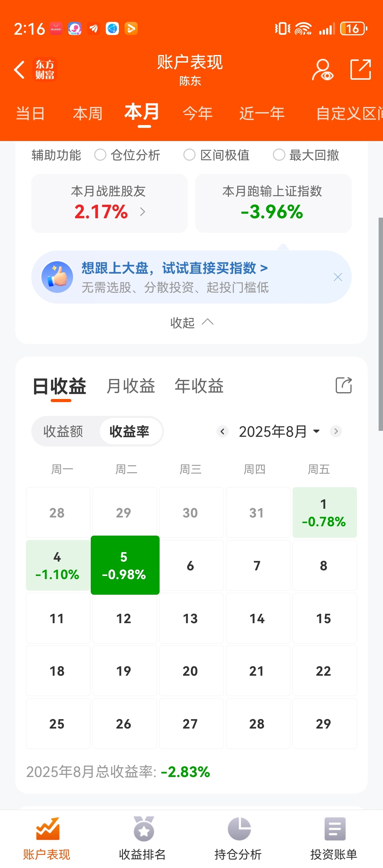The height and width of the screenshot is (868, 383).
Task: Open 收益排名 medal icon
Action: [x=144, y=829]
